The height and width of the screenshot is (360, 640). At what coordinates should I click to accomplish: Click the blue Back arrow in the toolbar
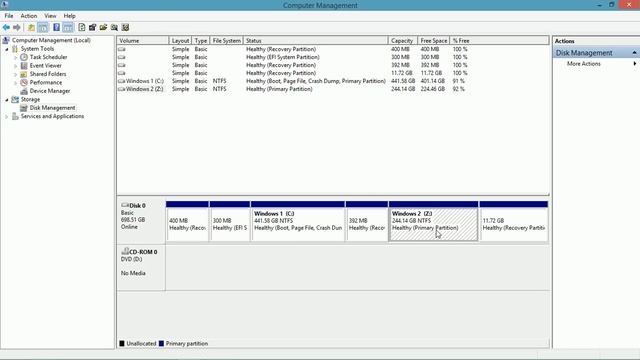point(6,27)
